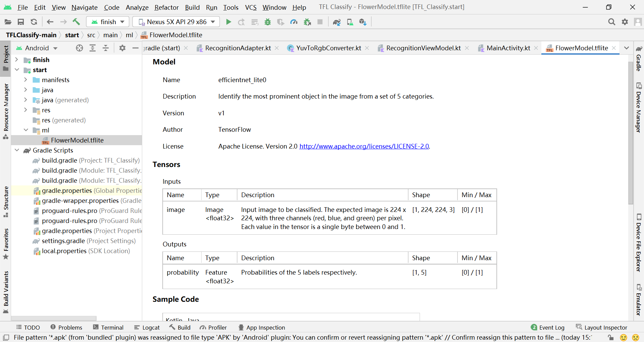
Task: Open the Refactor menu
Action: [x=166, y=7]
